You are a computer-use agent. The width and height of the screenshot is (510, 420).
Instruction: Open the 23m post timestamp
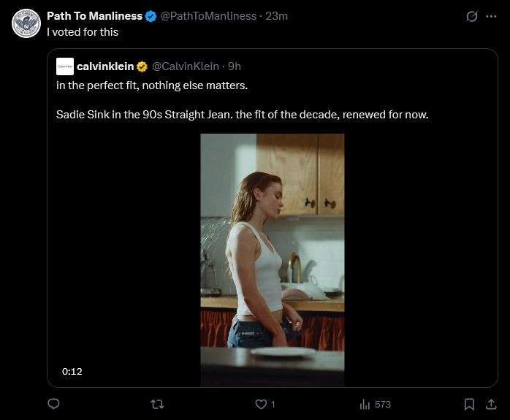click(276, 16)
